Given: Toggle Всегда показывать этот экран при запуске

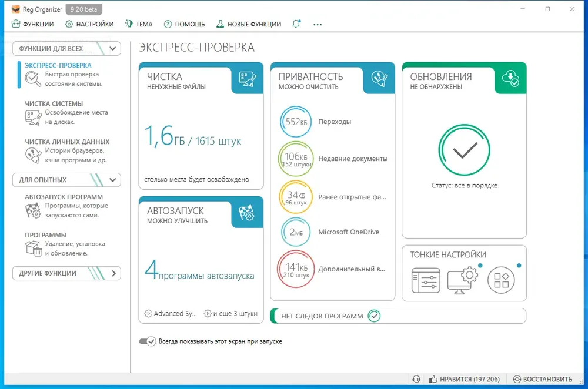Looking at the screenshot, I should pos(148,341).
